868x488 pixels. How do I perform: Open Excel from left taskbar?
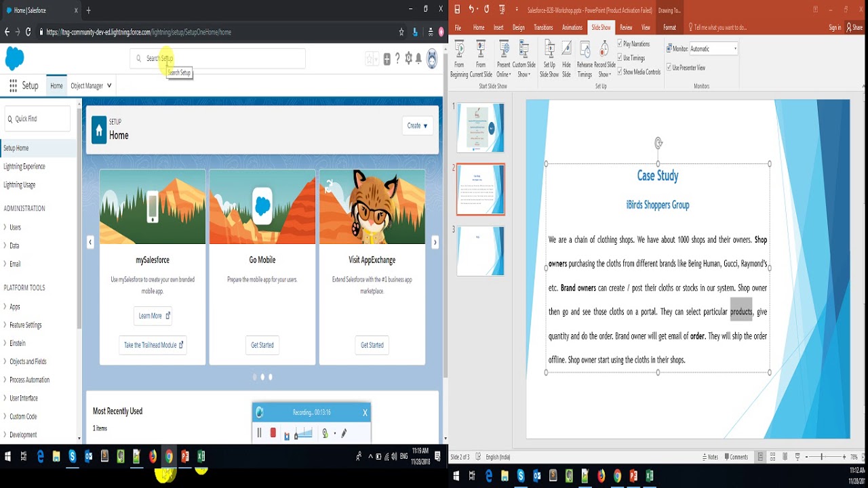click(201, 457)
